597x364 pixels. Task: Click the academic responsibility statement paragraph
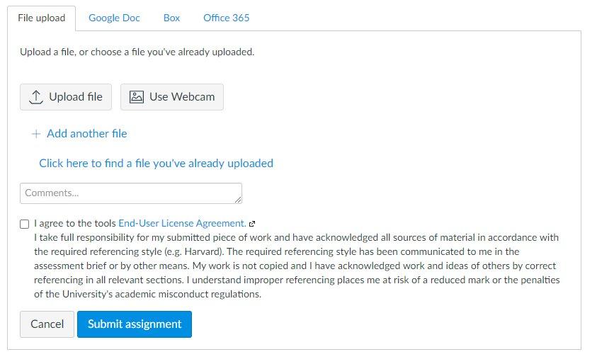tap(297, 266)
